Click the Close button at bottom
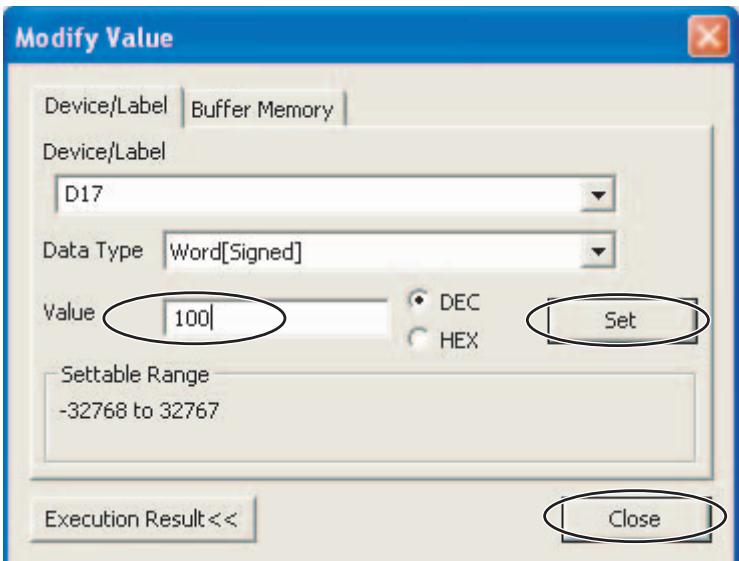Screen dimensions: 739x561 635,519
